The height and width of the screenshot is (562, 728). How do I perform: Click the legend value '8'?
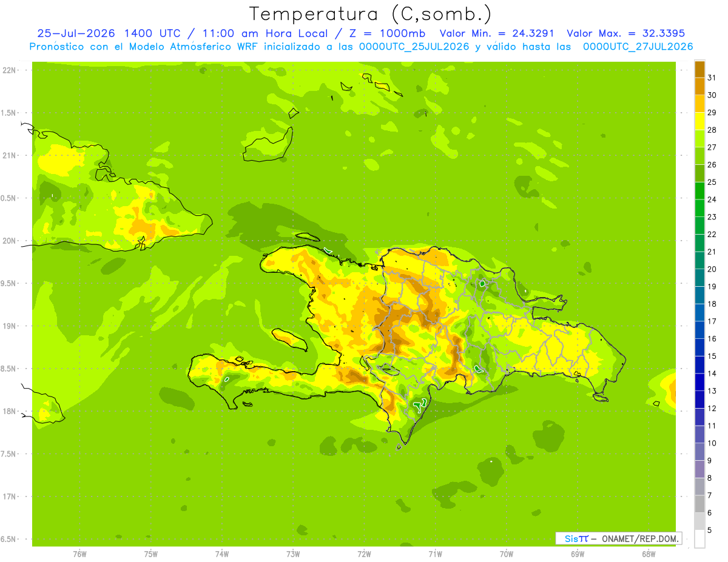(x=710, y=478)
